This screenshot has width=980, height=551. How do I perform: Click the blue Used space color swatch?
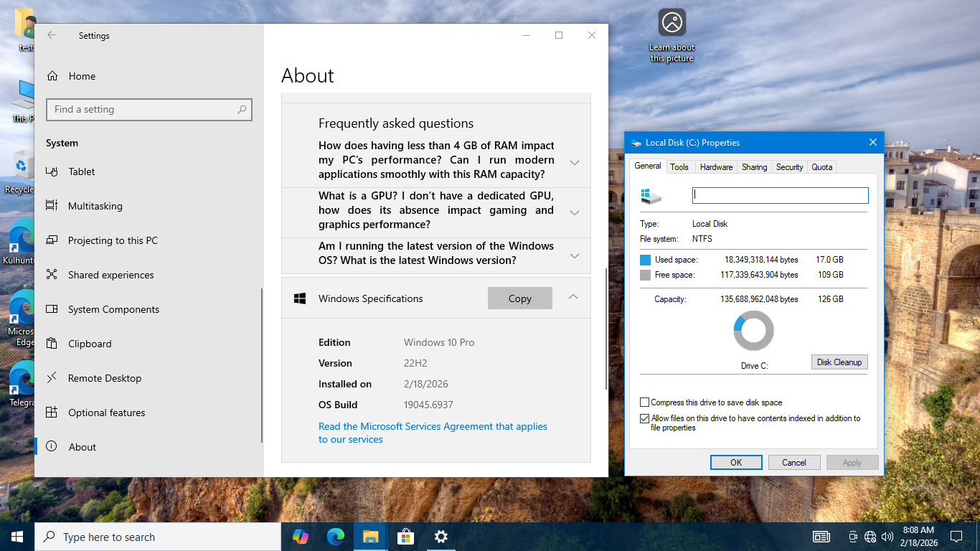[645, 260]
